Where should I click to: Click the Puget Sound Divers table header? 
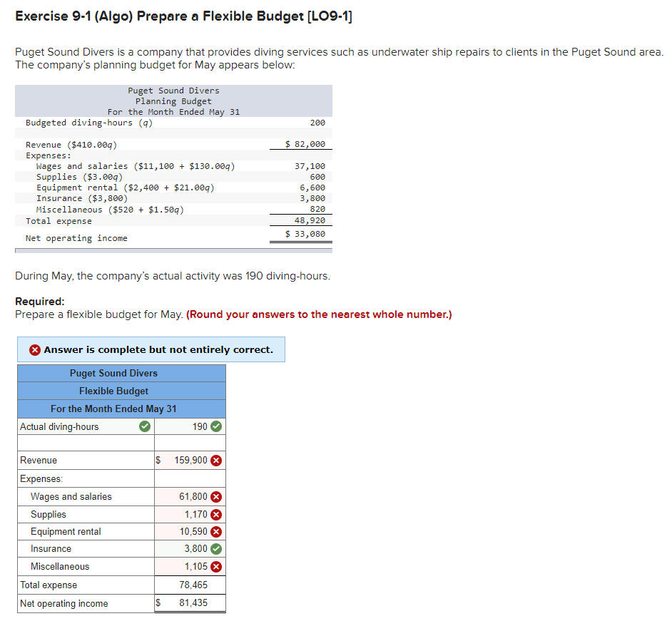pos(121,373)
